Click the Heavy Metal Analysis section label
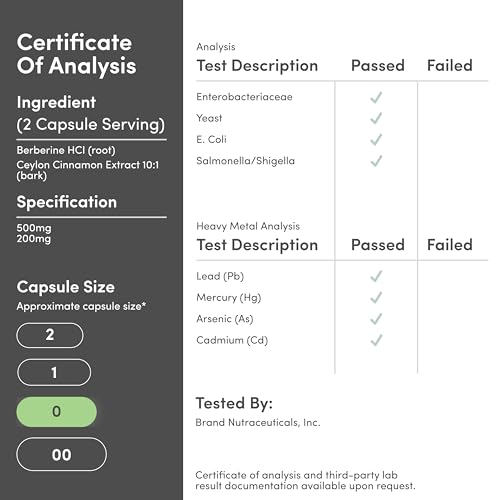Viewport: 500px width, 500px height. pos(248,226)
